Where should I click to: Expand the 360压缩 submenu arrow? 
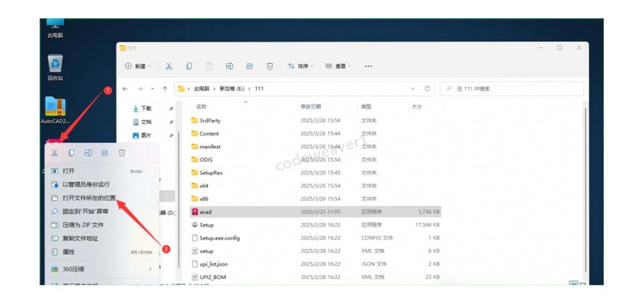click(x=150, y=269)
